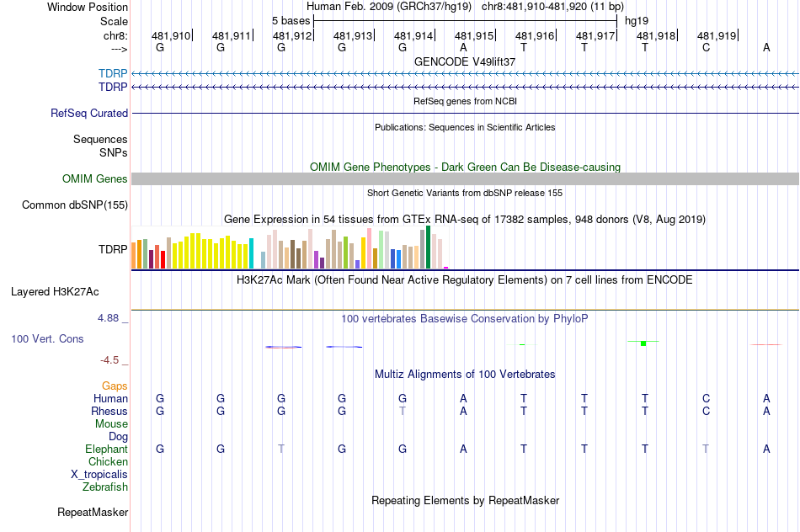
Task: Click the 5 bases scale label
Action: pyautogui.click(x=291, y=21)
